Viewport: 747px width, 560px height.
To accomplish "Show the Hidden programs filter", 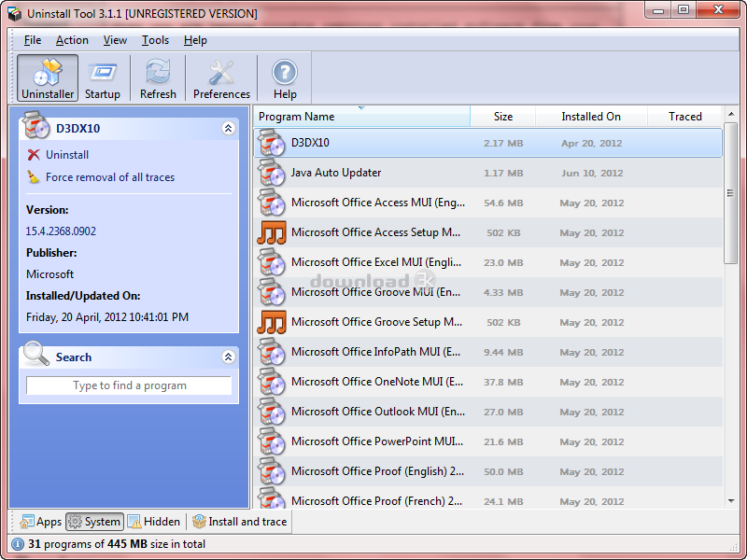I will [x=154, y=522].
